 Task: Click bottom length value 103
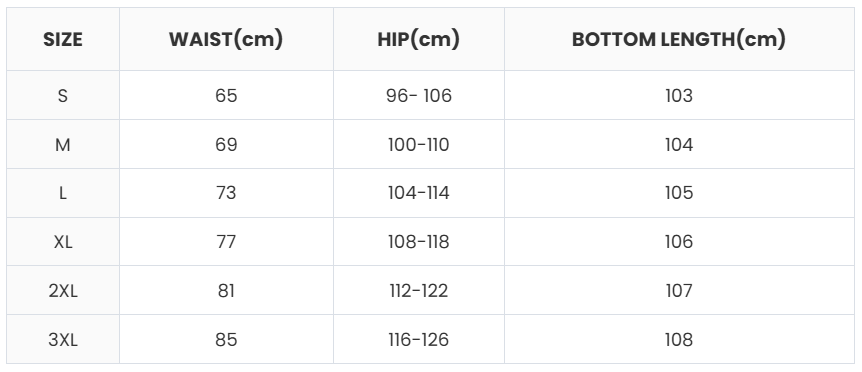point(679,95)
